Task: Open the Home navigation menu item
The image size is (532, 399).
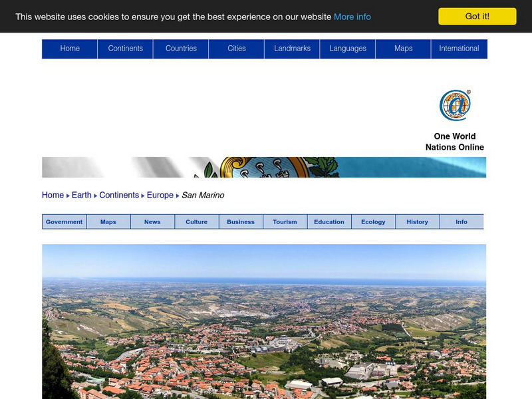Action: pos(70,49)
